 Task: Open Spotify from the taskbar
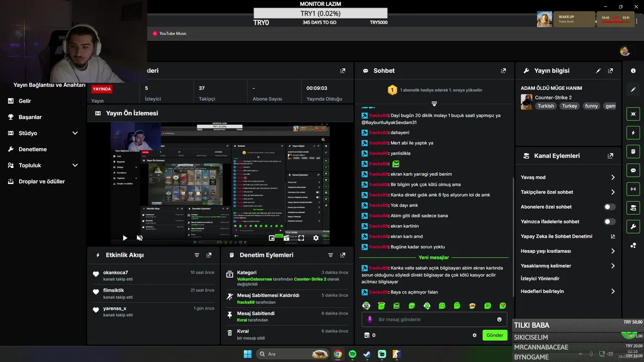[x=353, y=354]
